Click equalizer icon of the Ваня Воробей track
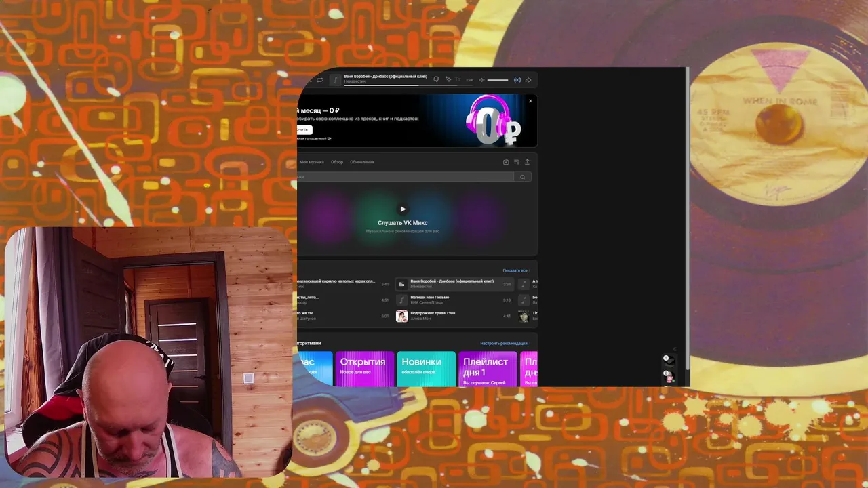This screenshot has height=488, width=868. click(x=401, y=284)
